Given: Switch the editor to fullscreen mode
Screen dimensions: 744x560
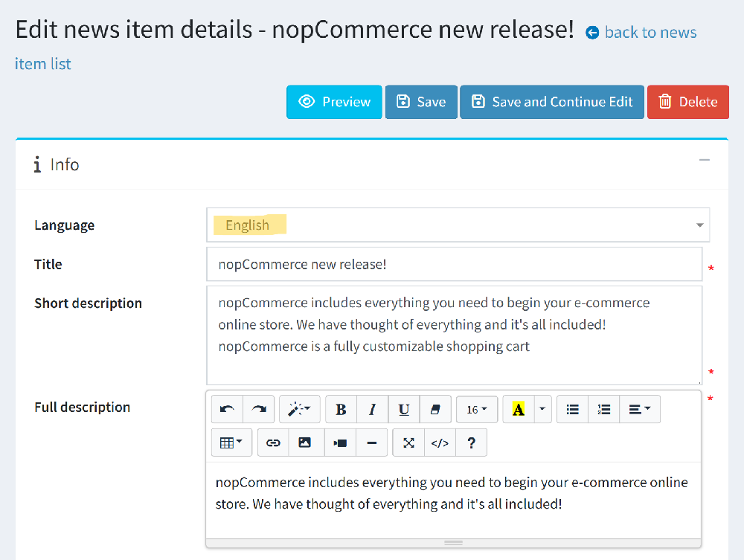Looking at the screenshot, I should click(408, 442).
